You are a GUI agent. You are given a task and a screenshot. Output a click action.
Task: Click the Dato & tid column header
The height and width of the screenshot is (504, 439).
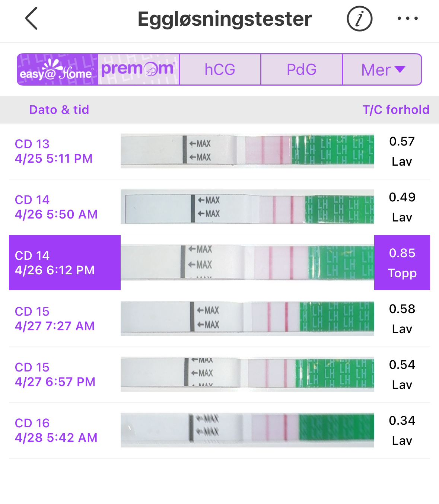(59, 110)
